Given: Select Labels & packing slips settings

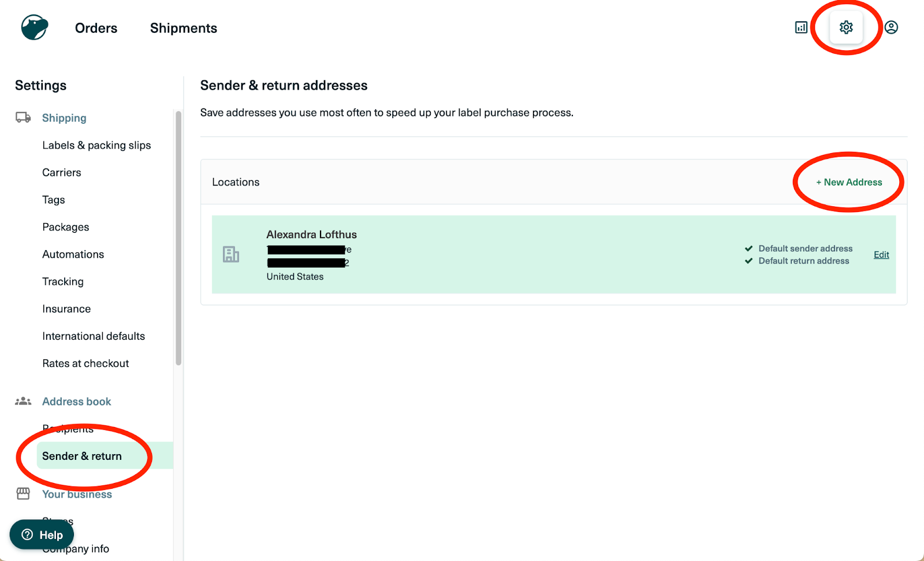Looking at the screenshot, I should pos(96,145).
